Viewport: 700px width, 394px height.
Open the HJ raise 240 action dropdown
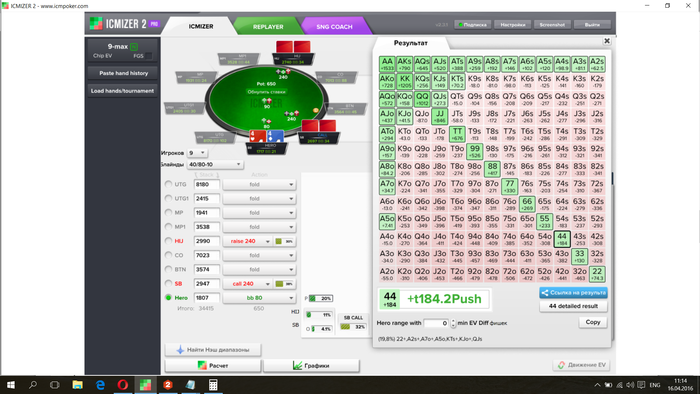[247, 241]
